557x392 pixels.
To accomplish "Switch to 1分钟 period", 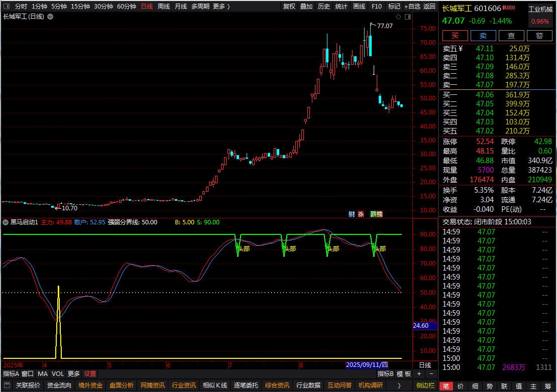I will (39, 6).
